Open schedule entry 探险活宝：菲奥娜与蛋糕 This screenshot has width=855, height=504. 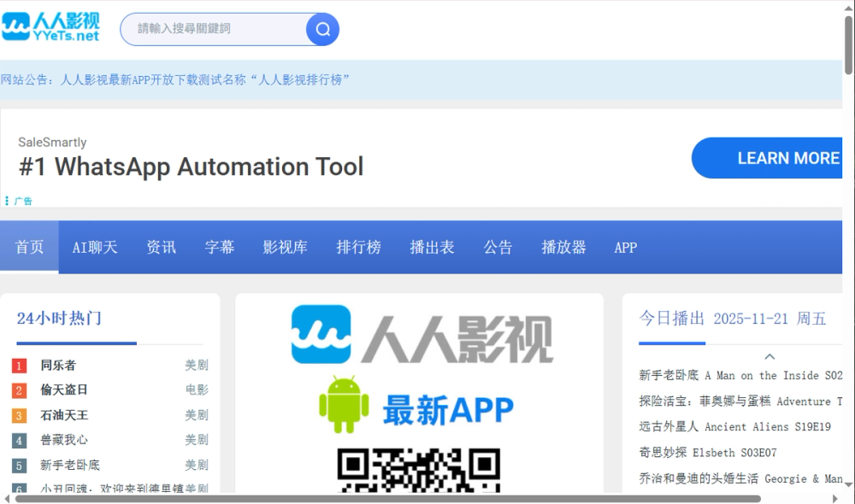tap(740, 401)
